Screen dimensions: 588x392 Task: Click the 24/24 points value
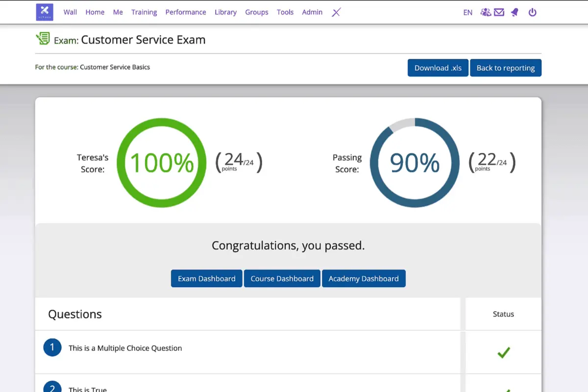tap(239, 162)
